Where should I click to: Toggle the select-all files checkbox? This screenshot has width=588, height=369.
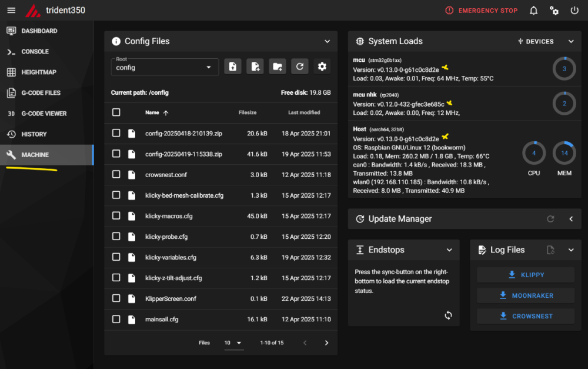(x=116, y=112)
